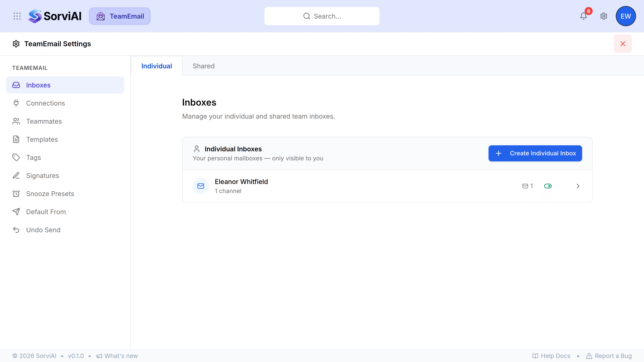Toggle the Eleanor Whitfield inbox switch
Screen dimensions: 644x362
[x=548, y=186]
